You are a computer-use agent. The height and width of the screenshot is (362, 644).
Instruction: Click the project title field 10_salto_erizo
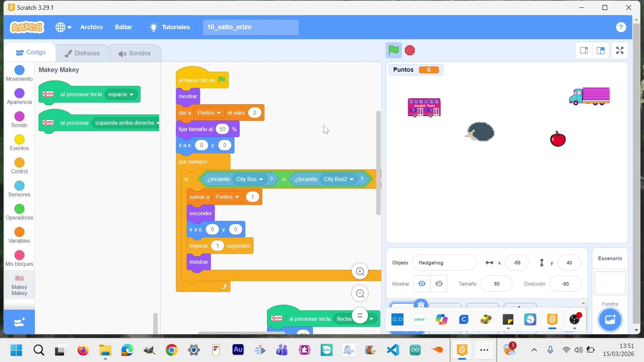tap(250, 27)
